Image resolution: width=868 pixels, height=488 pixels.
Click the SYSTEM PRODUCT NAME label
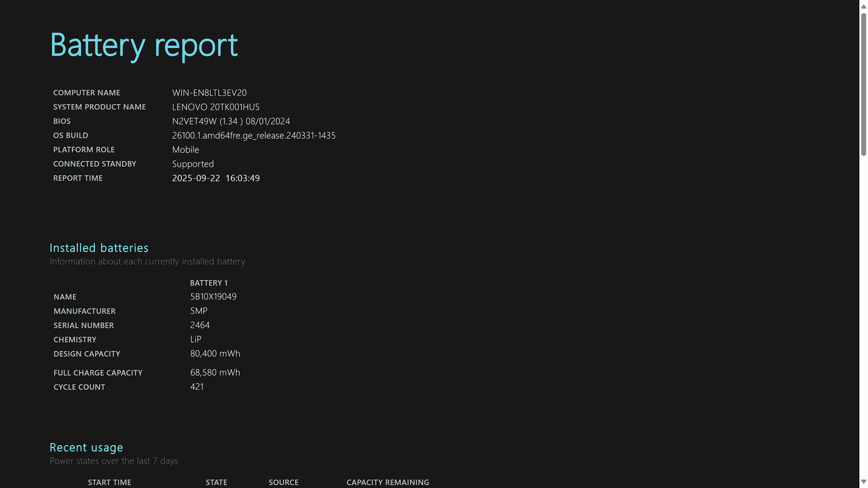click(x=99, y=107)
